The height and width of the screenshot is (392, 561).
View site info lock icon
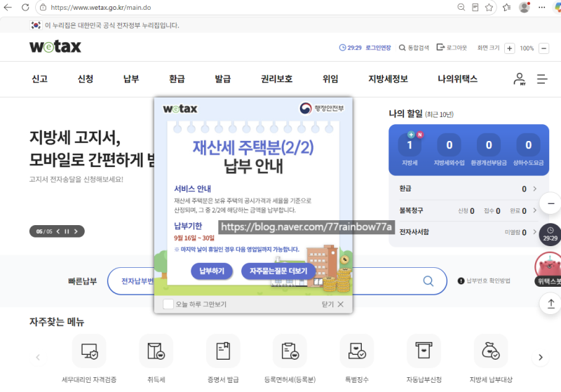[43, 7]
